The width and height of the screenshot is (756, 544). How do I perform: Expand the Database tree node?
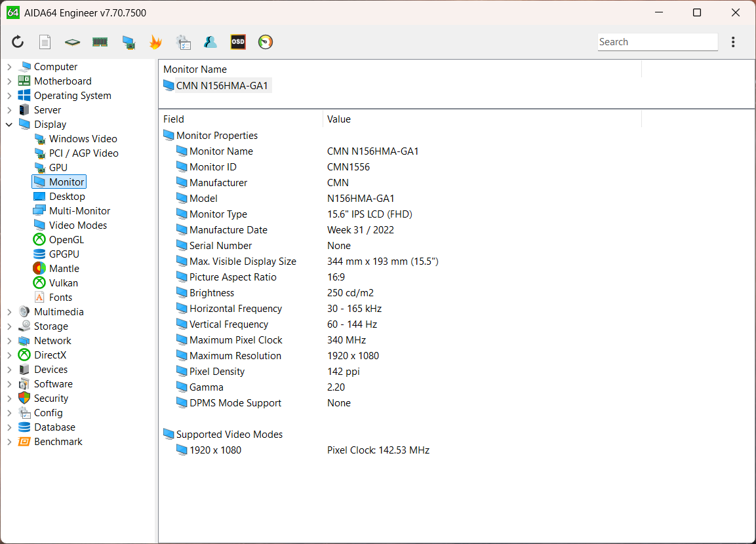(x=9, y=427)
